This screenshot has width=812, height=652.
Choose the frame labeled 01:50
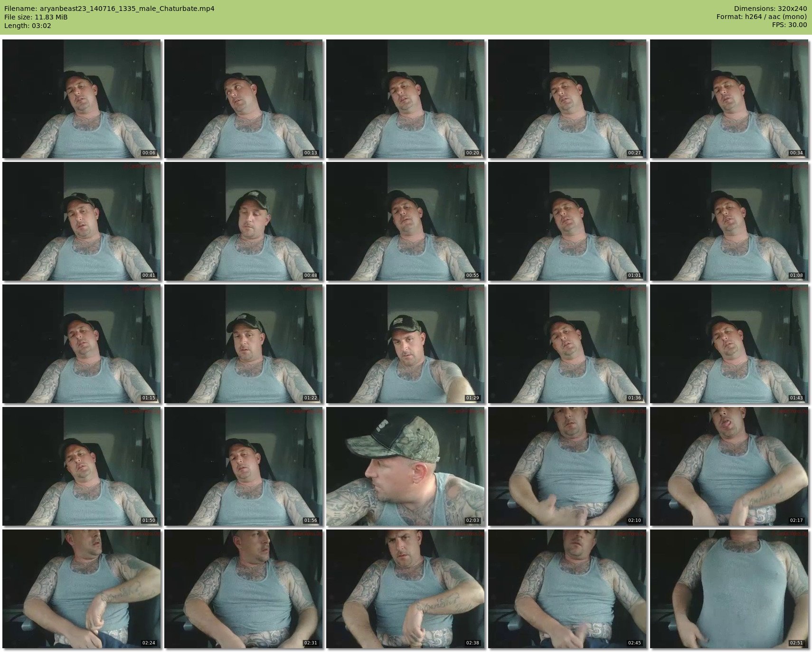(x=81, y=466)
